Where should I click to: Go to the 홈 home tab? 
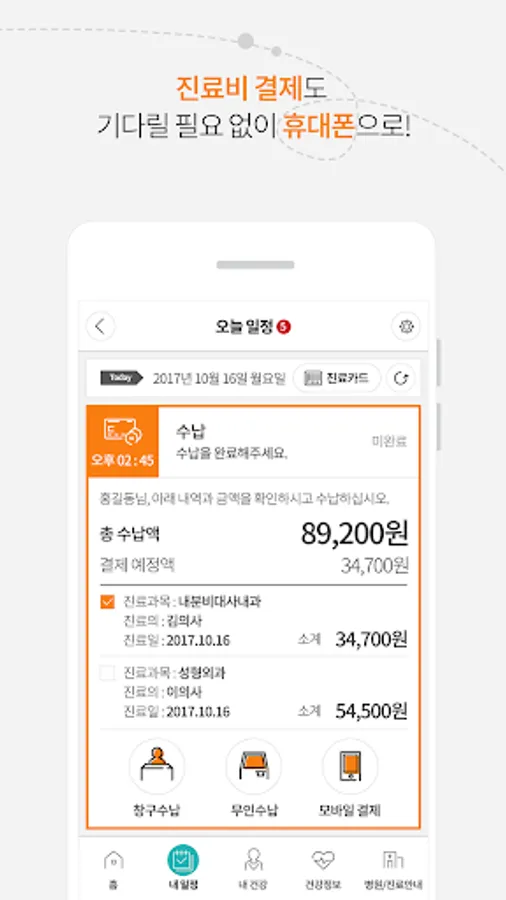point(113,868)
